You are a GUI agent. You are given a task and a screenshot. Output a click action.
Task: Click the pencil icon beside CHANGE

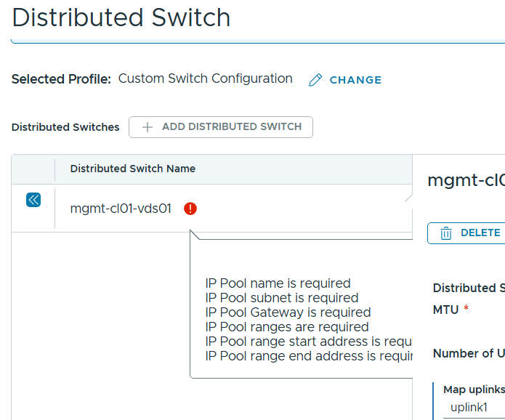(315, 81)
